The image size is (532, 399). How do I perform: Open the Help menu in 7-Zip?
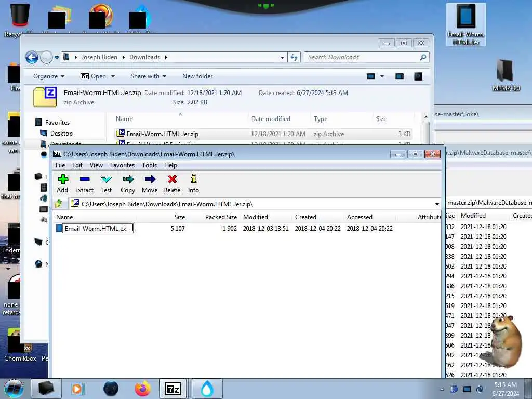click(170, 165)
